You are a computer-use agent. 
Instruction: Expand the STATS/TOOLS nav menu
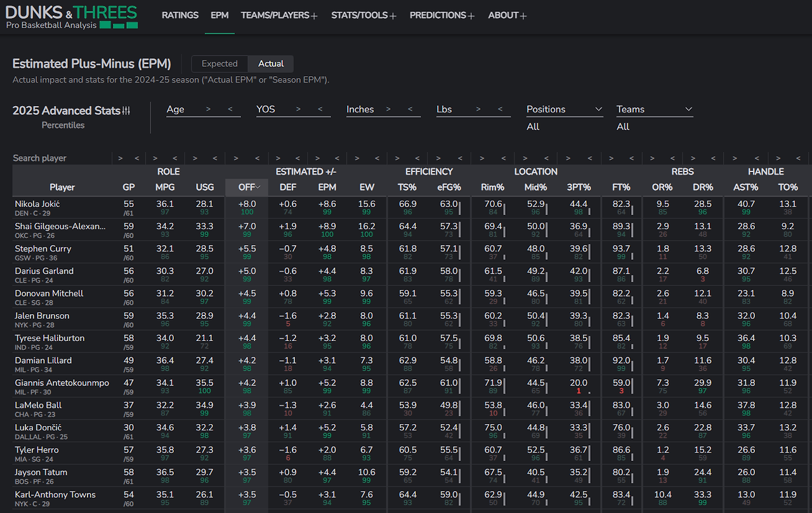point(363,15)
